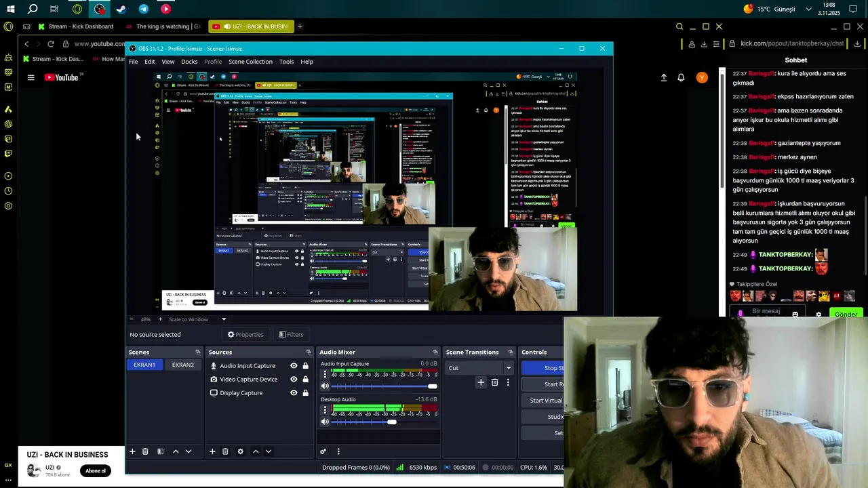Open YouTube notifications bell
The image size is (868, 488).
point(681,77)
